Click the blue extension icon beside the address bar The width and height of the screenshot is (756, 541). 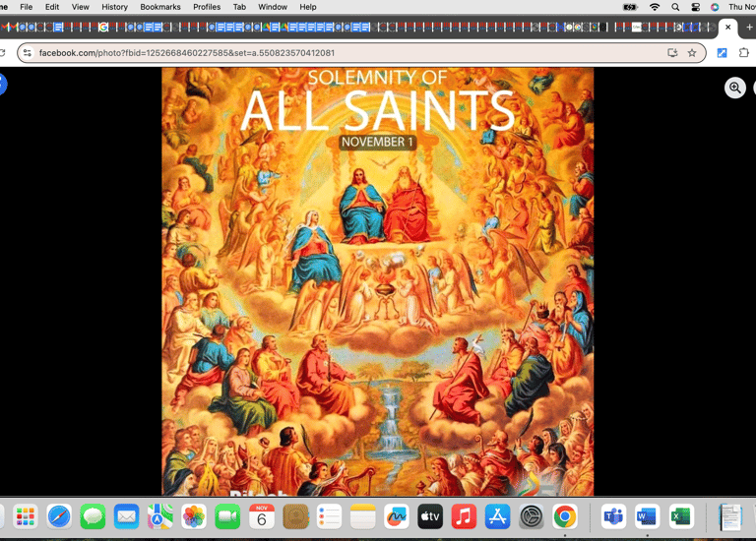click(x=722, y=53)
